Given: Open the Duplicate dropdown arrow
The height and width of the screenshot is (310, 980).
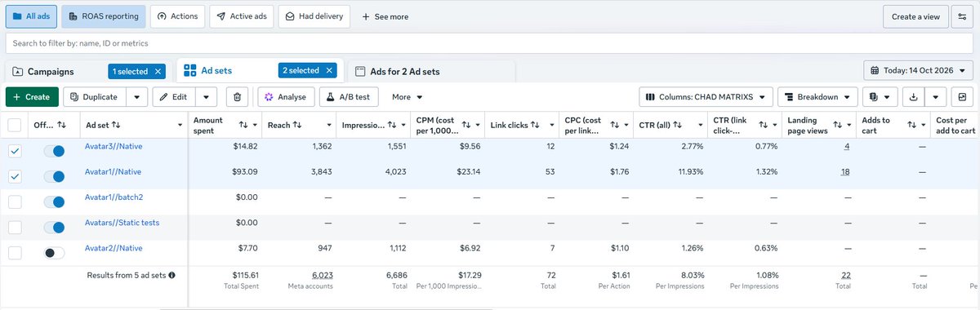Looking at the screenshot, I should [136, 97].
